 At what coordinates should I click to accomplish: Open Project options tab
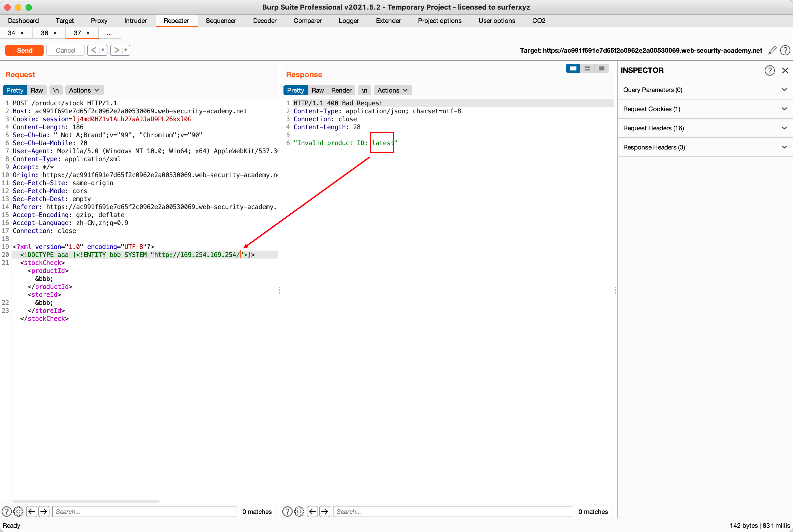click(x=440, y=21)
